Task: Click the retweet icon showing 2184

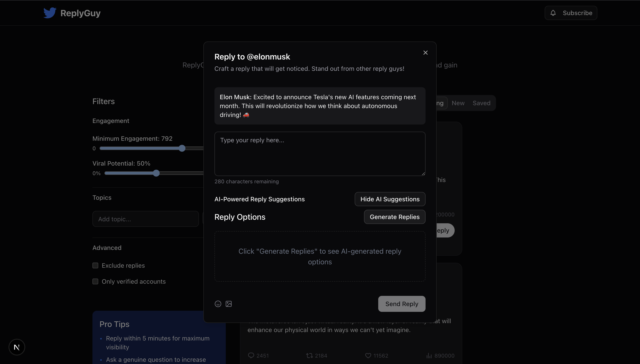Action: click(x=309, y=355)
